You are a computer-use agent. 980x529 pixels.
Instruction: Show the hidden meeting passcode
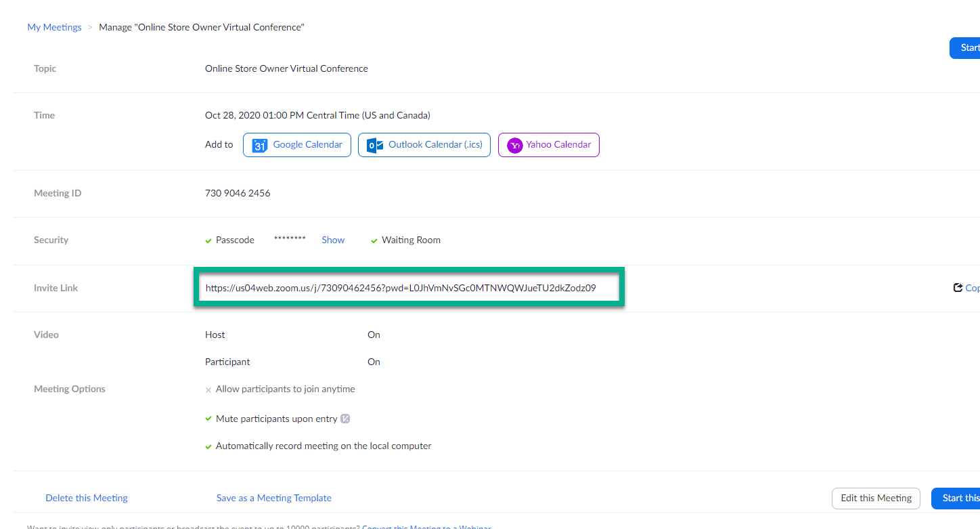tap(332, 240)
